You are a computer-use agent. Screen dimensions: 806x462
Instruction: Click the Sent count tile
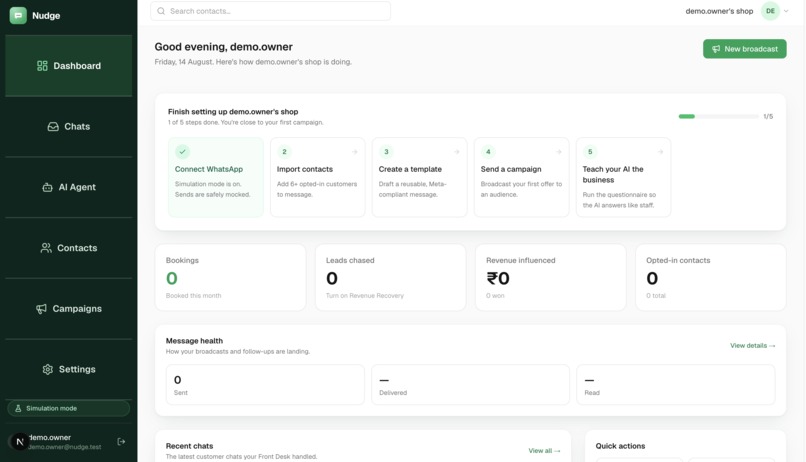(265, 384)
